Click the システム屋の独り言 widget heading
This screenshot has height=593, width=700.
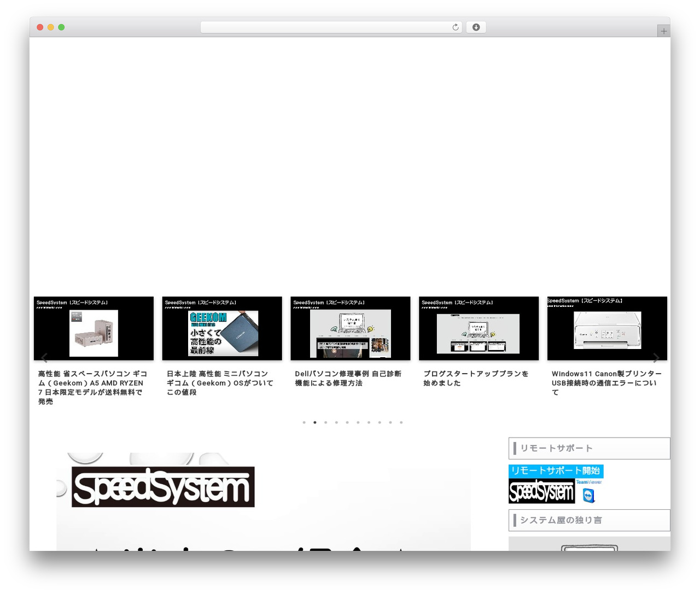(x=589, y=520)
